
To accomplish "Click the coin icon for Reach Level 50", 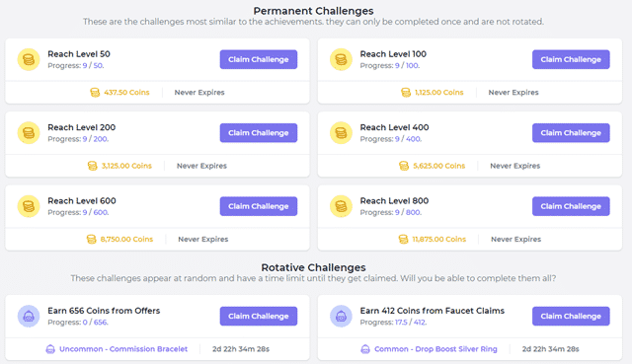I will [x=29, y=59].
